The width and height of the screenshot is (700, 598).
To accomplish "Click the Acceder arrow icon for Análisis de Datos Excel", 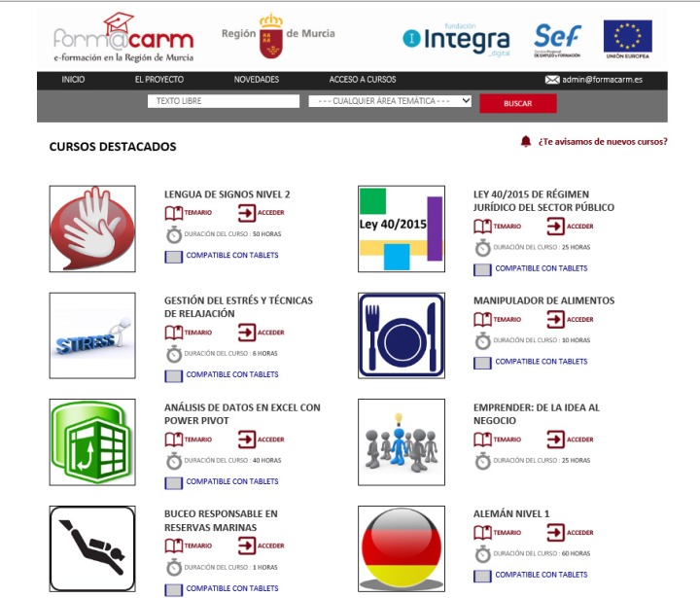I will click(247, 439).
